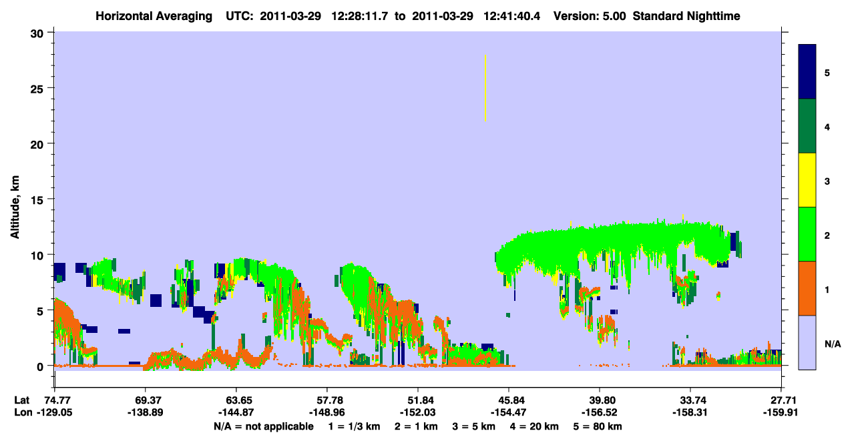Click the Lat row label
The image size is (868, 445).
(22, 400)
